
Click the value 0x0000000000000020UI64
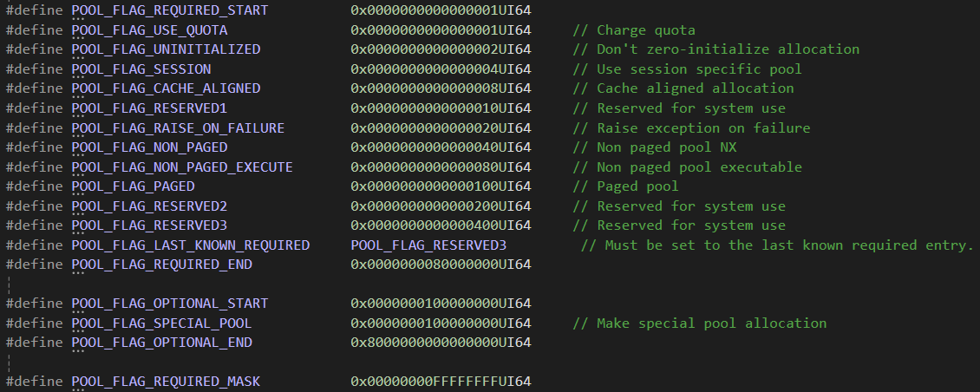tap(441, 128)
